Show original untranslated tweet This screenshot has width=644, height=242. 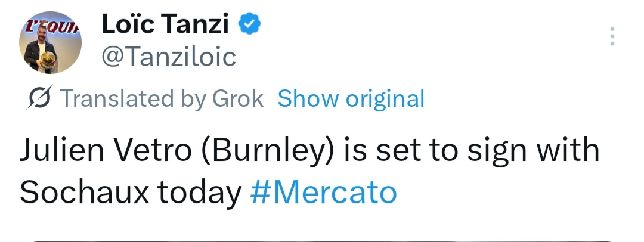tap(351, 98)
